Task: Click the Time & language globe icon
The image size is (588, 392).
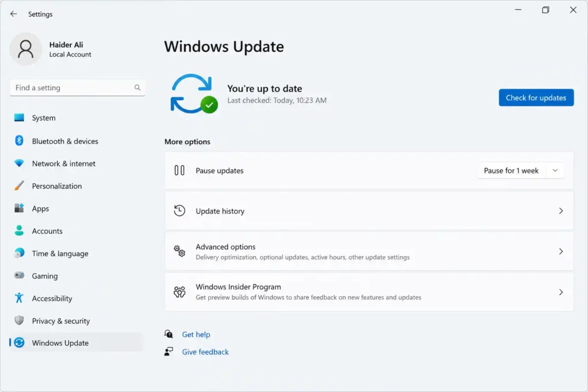Action: 19,253
